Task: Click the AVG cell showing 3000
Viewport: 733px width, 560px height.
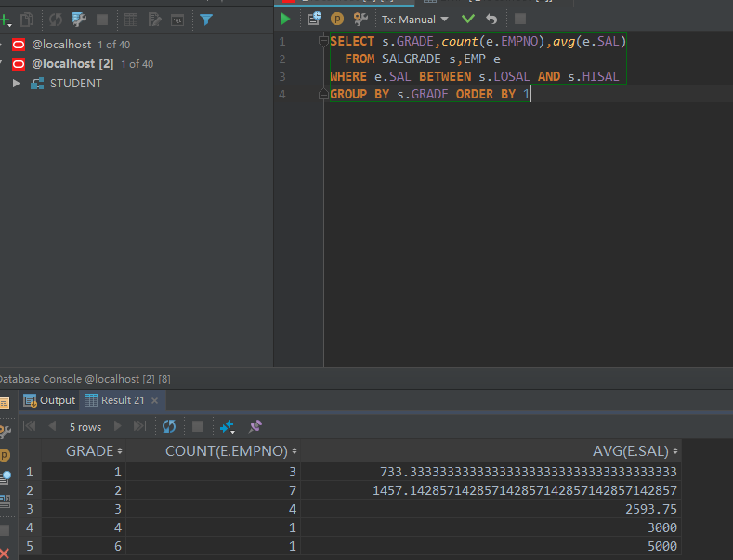Action: pyautogui.click(x=491, y=527)
